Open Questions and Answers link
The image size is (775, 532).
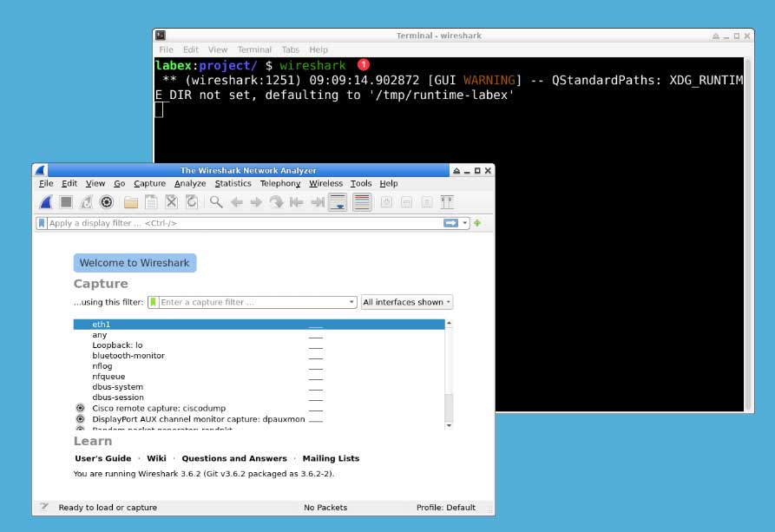tap(234, 458)
